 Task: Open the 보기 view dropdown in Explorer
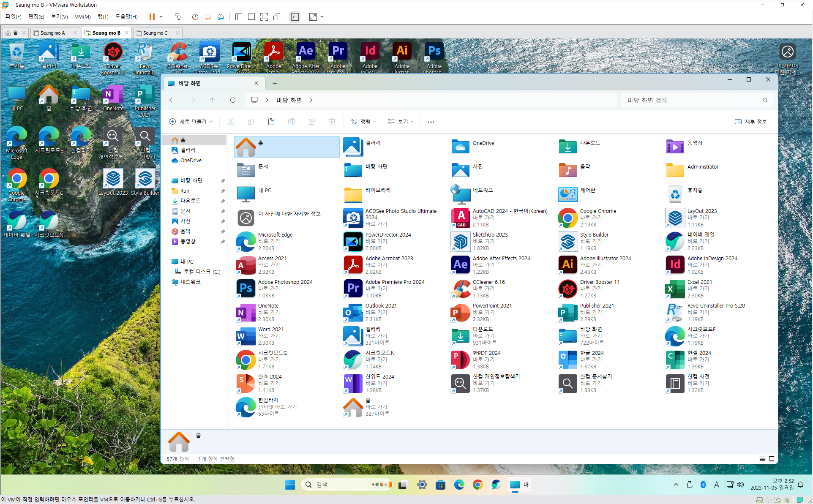pyautogui.click(x=401, y=122)
